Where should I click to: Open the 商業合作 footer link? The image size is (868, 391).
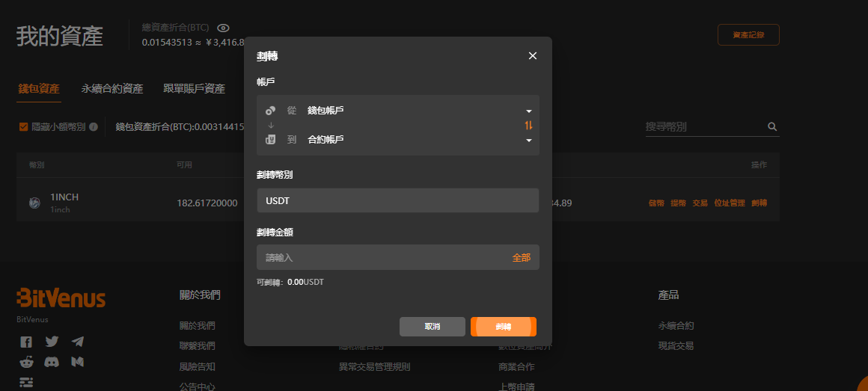coord(516,366)
